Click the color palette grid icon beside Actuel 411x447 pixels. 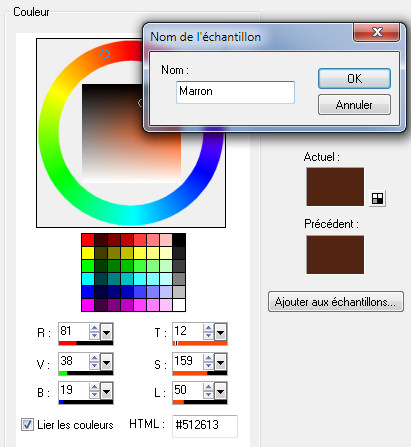(x=377, y=199)
